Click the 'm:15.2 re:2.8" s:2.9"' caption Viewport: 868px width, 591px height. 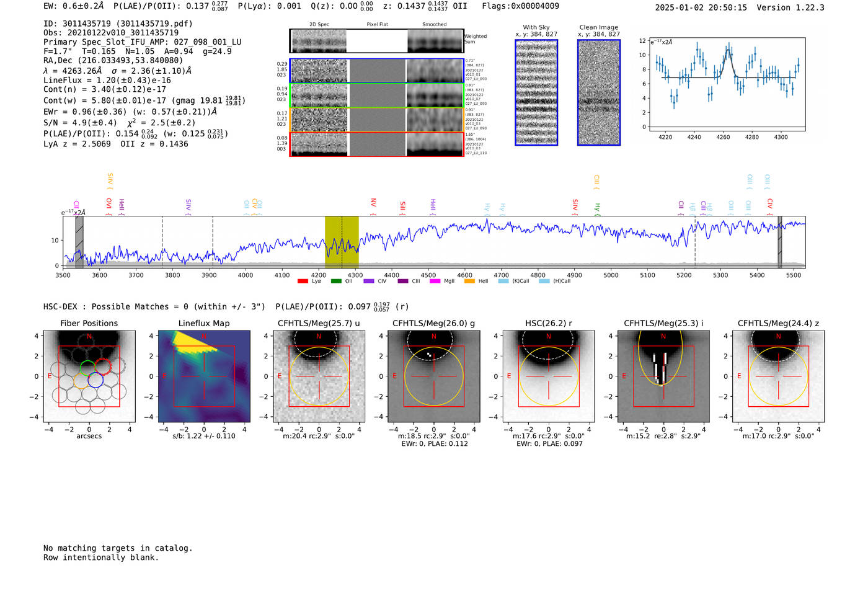coord(663,436)
